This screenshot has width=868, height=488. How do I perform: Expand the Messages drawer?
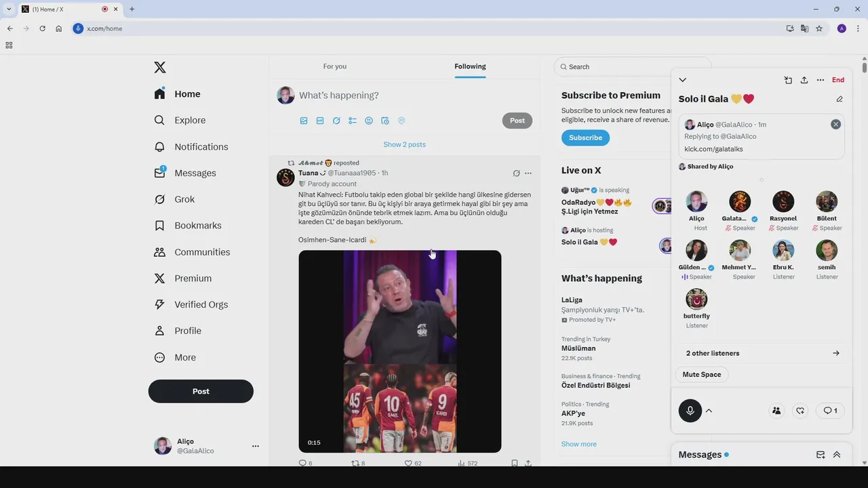pos(837,455)
